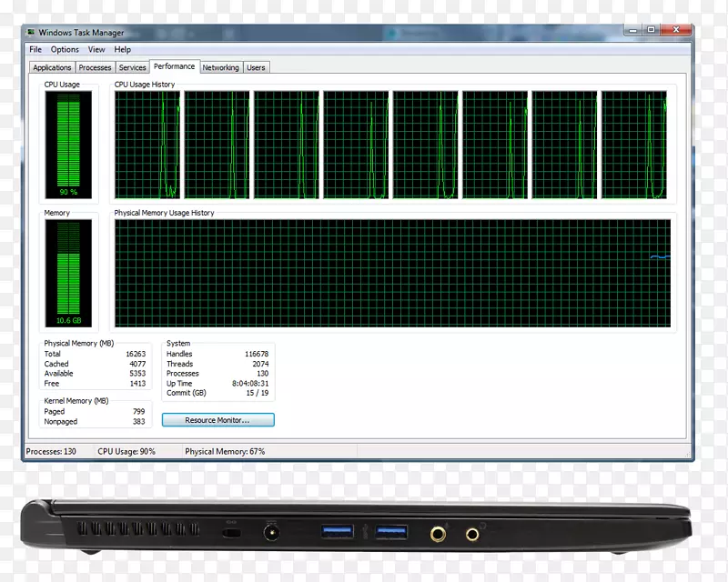Show the Networking tab
The height and width of the screenshot is (582, 728).
pyautogui.click(x=220, y=68)
